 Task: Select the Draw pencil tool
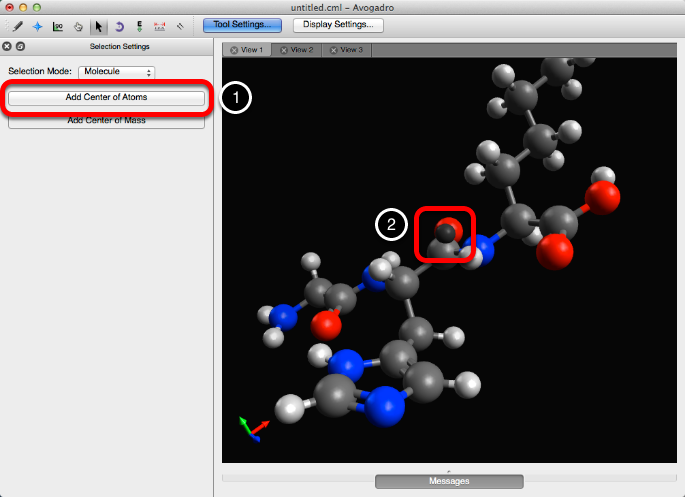pos(18,26)
